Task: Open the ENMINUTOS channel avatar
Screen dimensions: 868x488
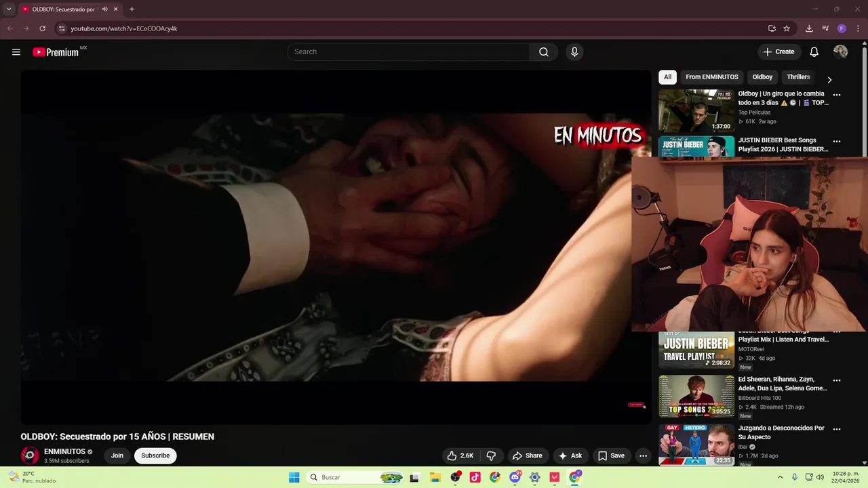Action: pyautogui.click(x=29, y=455)
